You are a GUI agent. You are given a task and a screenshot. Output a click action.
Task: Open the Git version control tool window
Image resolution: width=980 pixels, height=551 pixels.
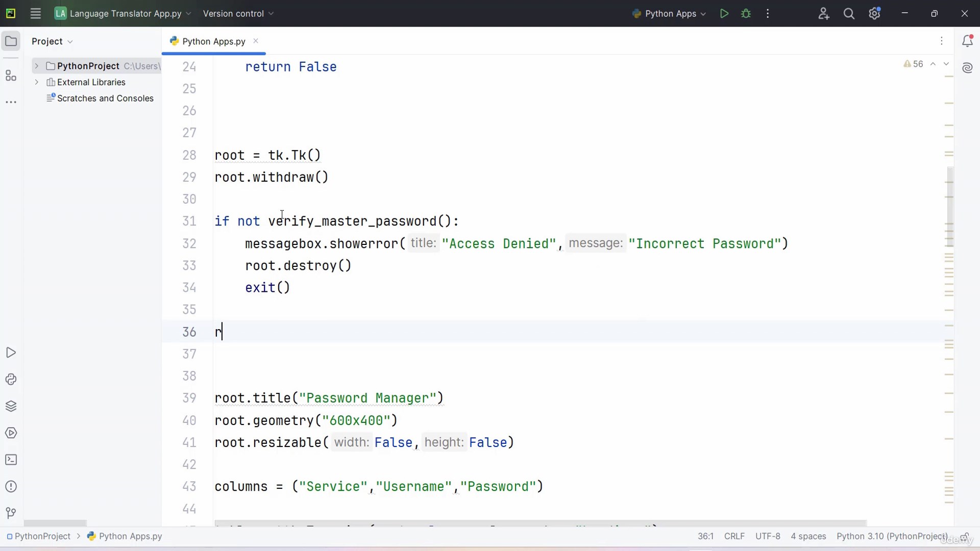(11, 513)
